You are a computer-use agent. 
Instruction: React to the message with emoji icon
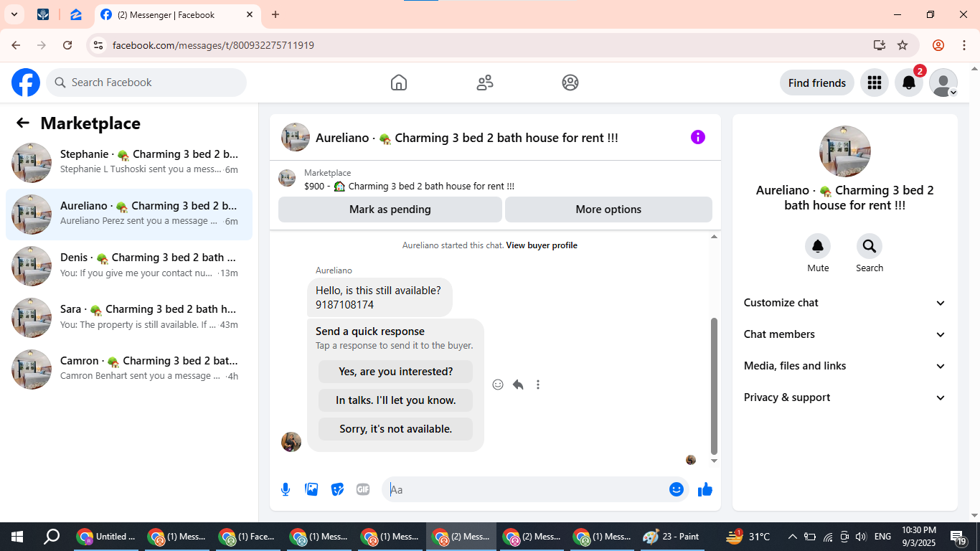(x=498, y=385)
